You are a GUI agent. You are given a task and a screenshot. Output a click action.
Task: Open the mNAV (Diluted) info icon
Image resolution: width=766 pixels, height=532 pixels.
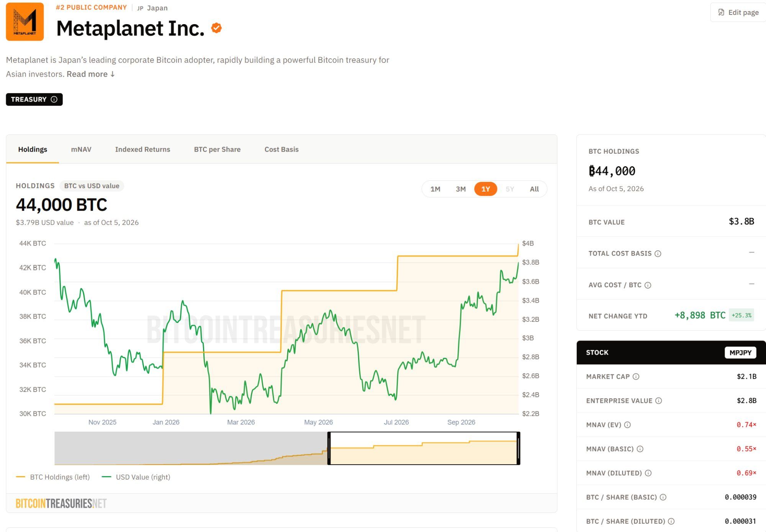click(648, 473)
